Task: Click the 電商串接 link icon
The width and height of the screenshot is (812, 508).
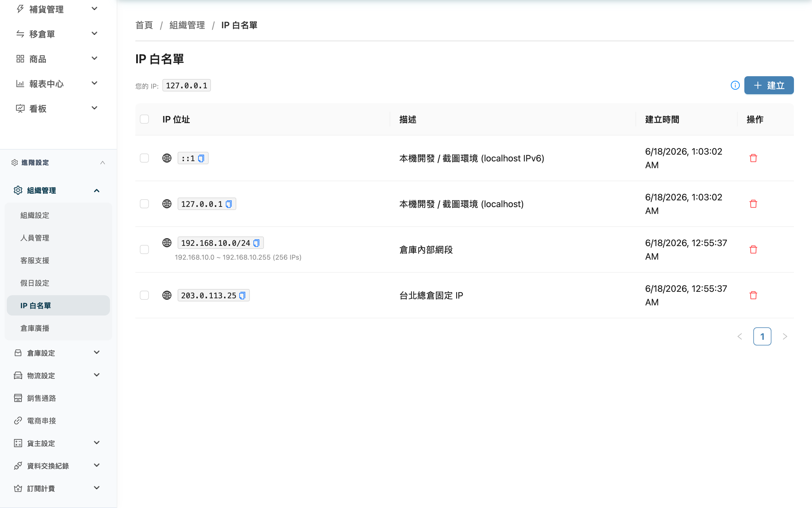Action: tap(18, 420)
